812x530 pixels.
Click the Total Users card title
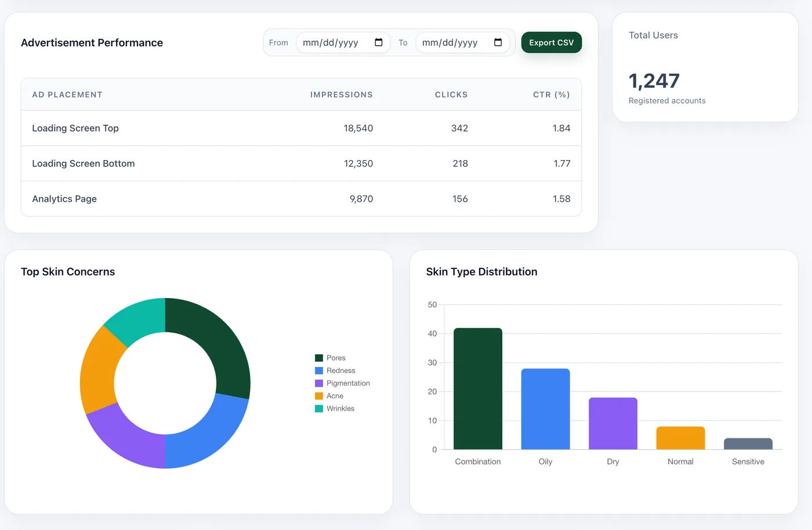[653, 35]
